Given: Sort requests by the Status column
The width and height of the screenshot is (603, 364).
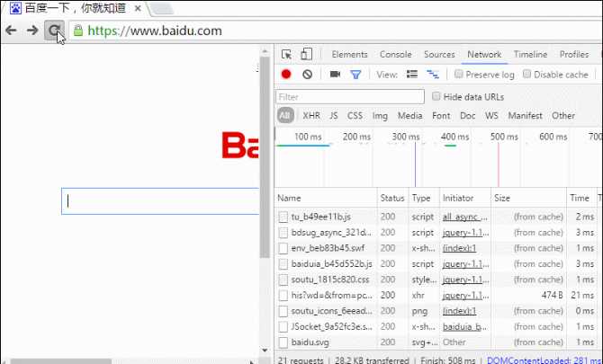Looking at the screenshot, I should pyautogui.click(x=392, y=198).
